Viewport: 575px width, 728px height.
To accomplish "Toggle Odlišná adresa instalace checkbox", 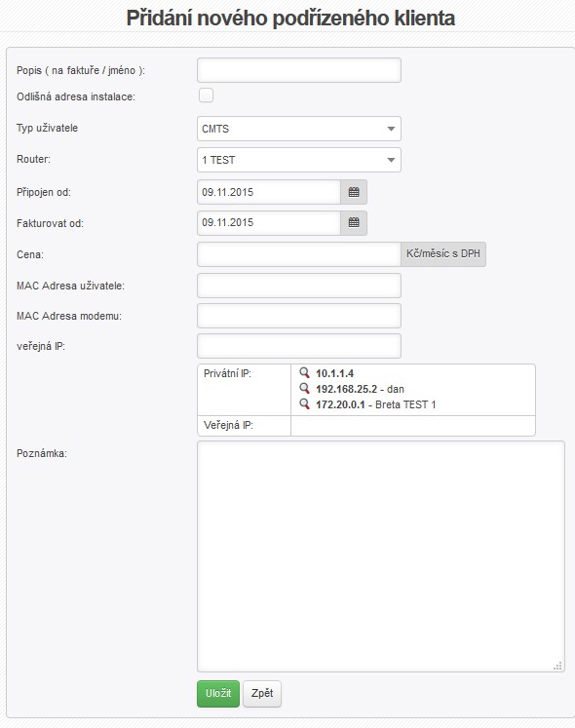I will (x=207, y=96).
